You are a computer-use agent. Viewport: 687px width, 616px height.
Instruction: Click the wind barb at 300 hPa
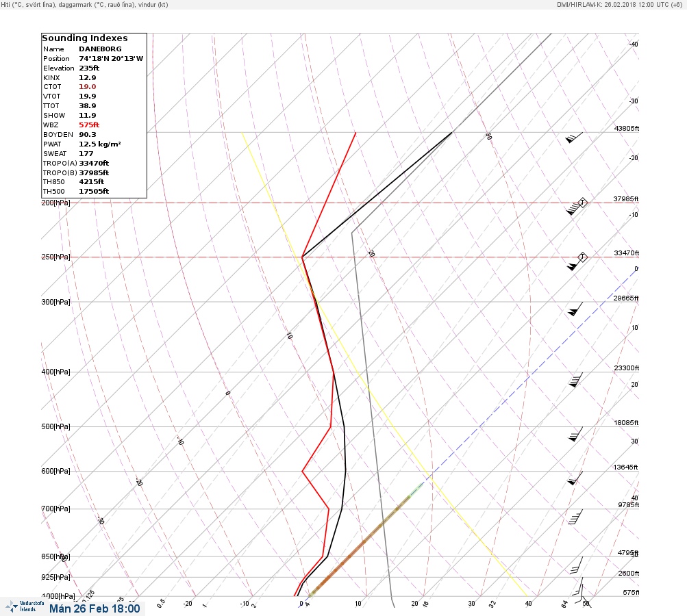coord(575,309)
